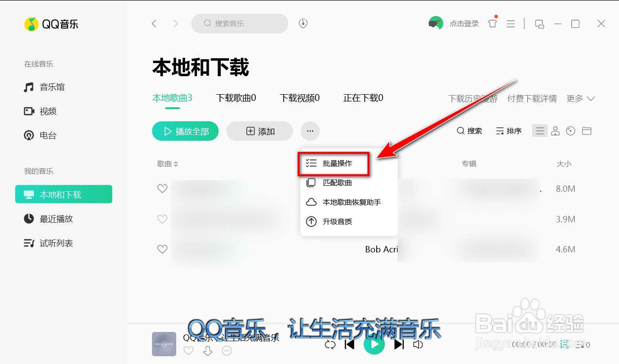Go back with the left arrow

pos(154,23)
